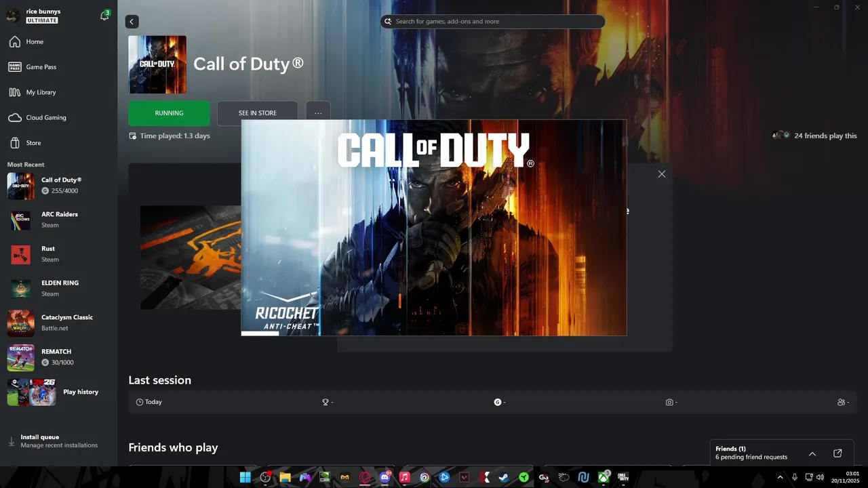The image size is (868, 488).
Task: Click the rice bunnys profile avatar
Action: click(14, 16)
